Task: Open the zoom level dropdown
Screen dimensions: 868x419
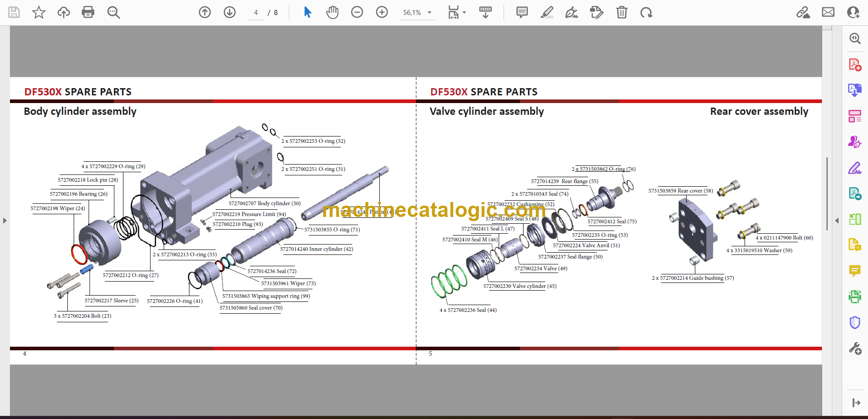Action: (429, 13)
